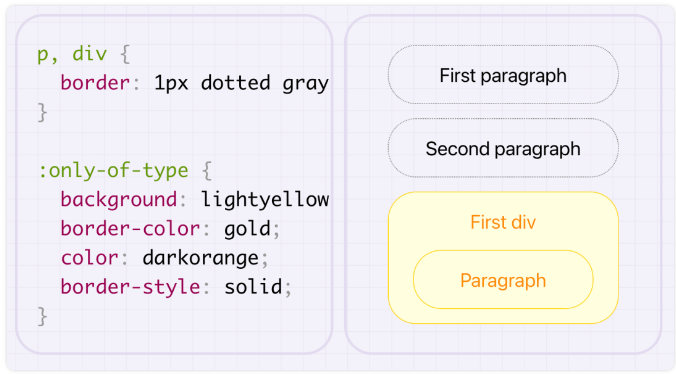Click the nested Paragraph pill
Image resolution: width=676 pixels, height=374 pixels.
[503, 280]
